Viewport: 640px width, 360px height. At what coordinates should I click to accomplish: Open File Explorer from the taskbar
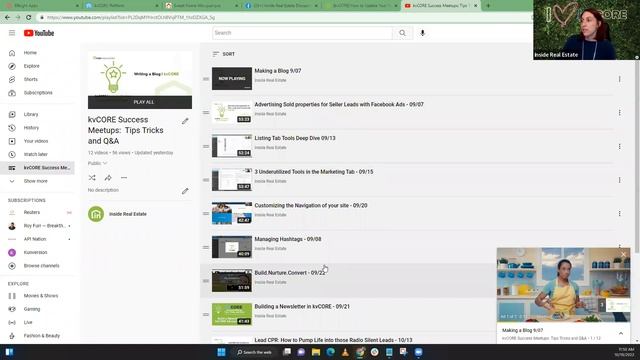coord(316,352)
